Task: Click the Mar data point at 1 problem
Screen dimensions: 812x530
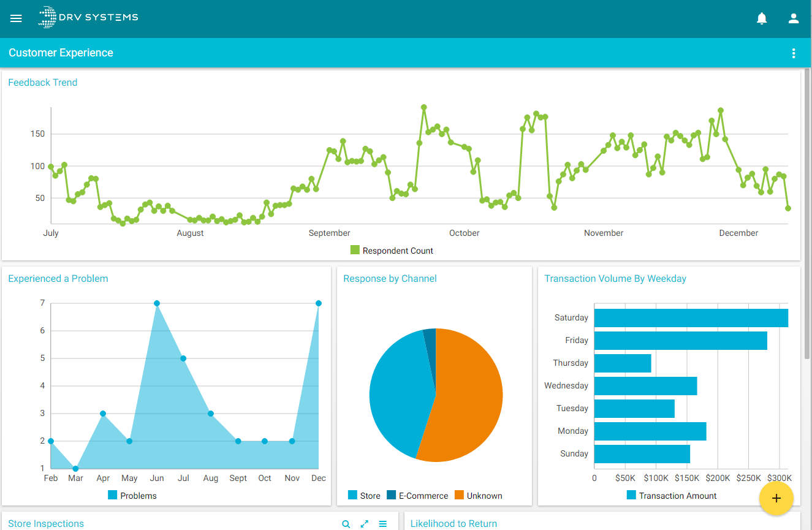Action: 75,469
